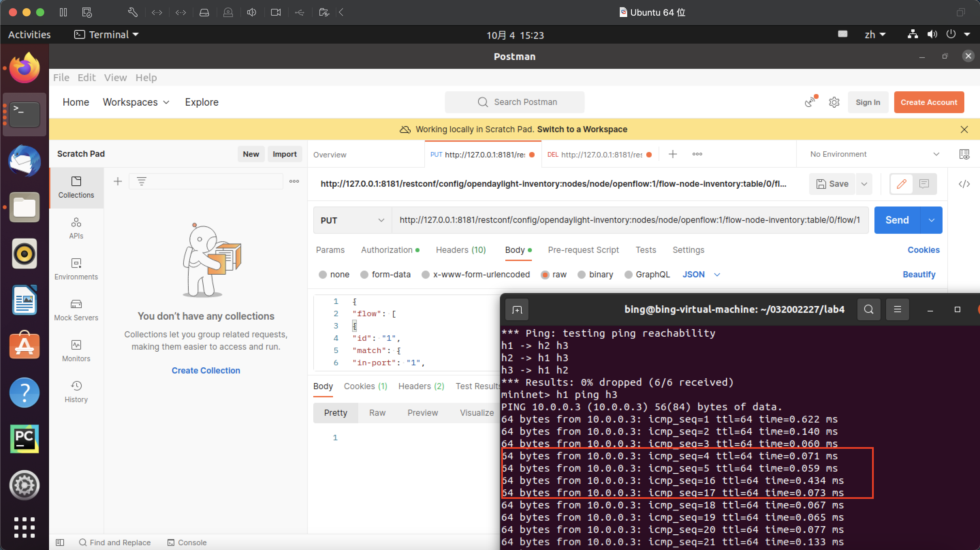Open the JSON format dropdown

tap(701, 275)
